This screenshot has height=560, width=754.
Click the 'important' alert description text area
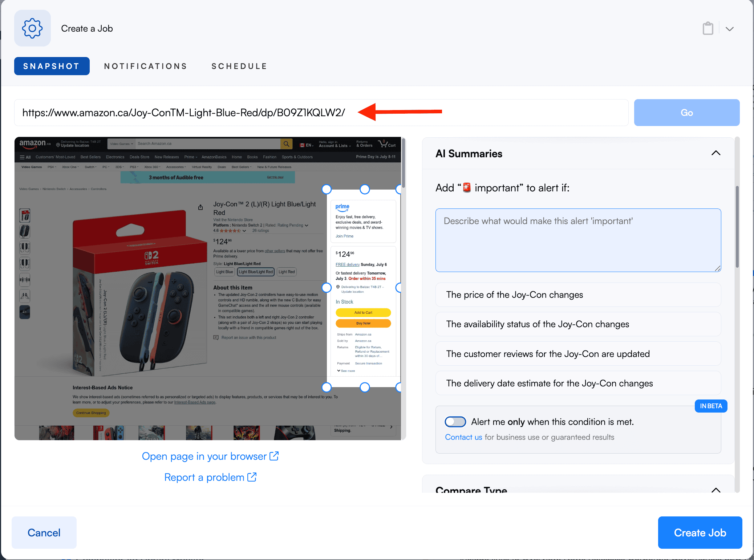click(578, 240)
